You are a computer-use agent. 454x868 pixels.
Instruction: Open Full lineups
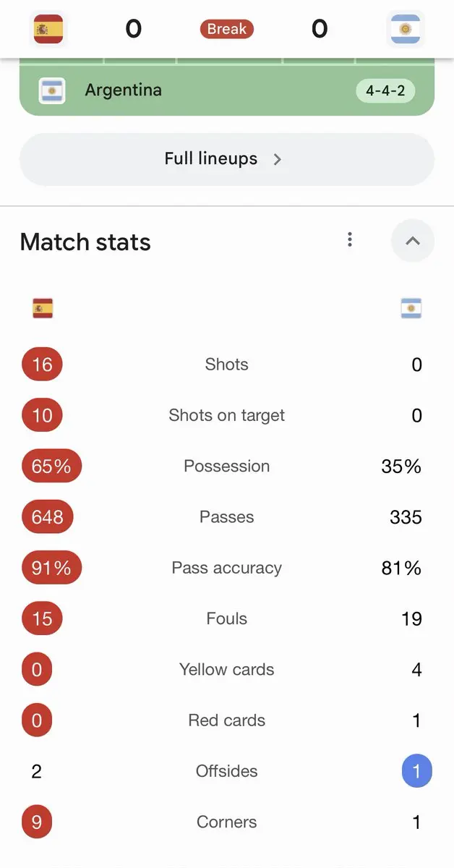[x=227, y=159]
